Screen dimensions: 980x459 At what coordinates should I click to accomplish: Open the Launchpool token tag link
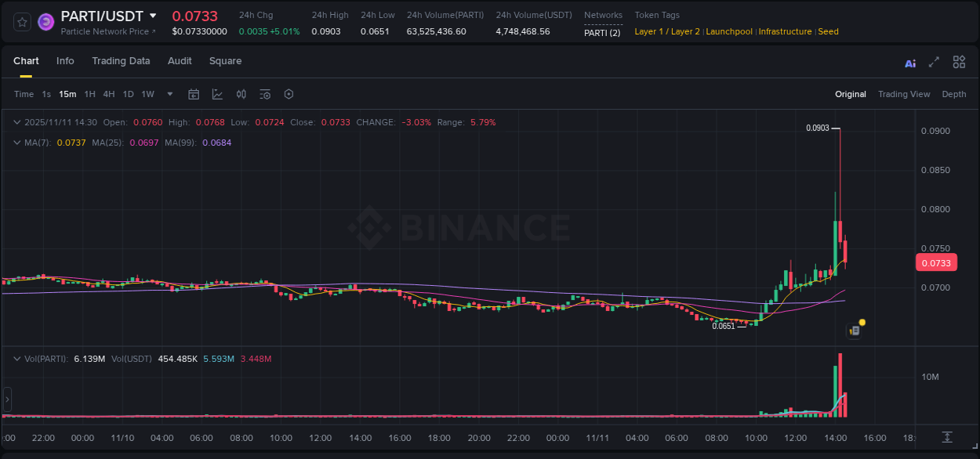(x=728, y=31)
